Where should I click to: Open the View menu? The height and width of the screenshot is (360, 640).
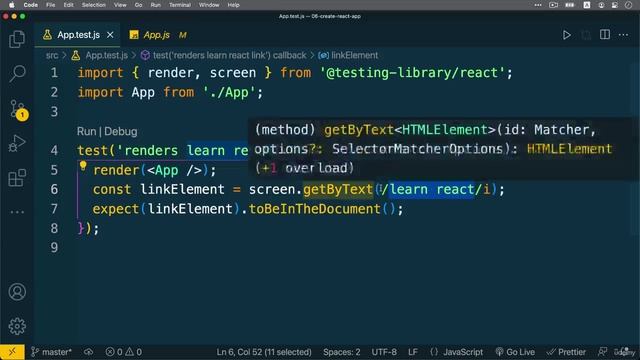pyautogui.click(x=120, y=5)
